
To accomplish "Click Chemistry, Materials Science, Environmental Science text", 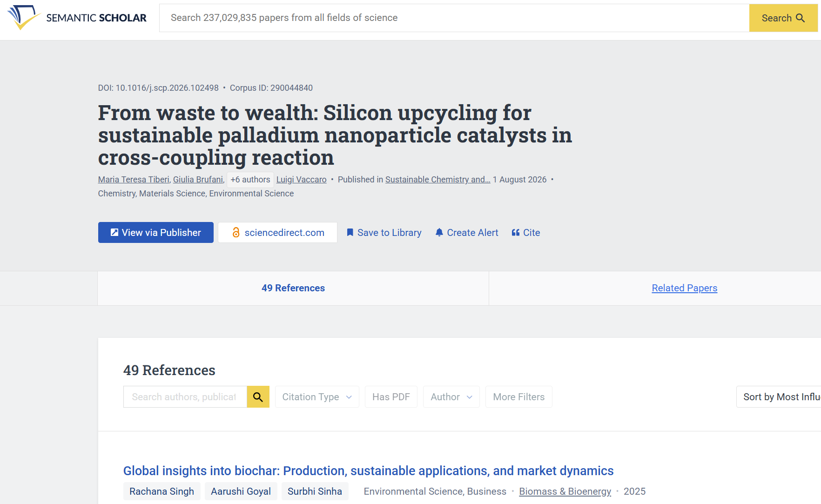I will click(196, 194).
